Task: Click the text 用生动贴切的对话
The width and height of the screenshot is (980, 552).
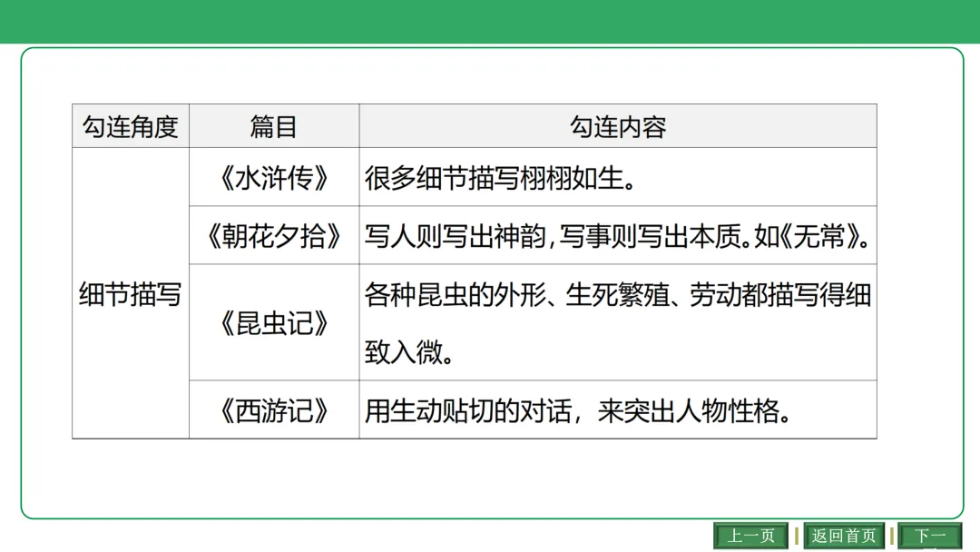Action: point(467,410)
